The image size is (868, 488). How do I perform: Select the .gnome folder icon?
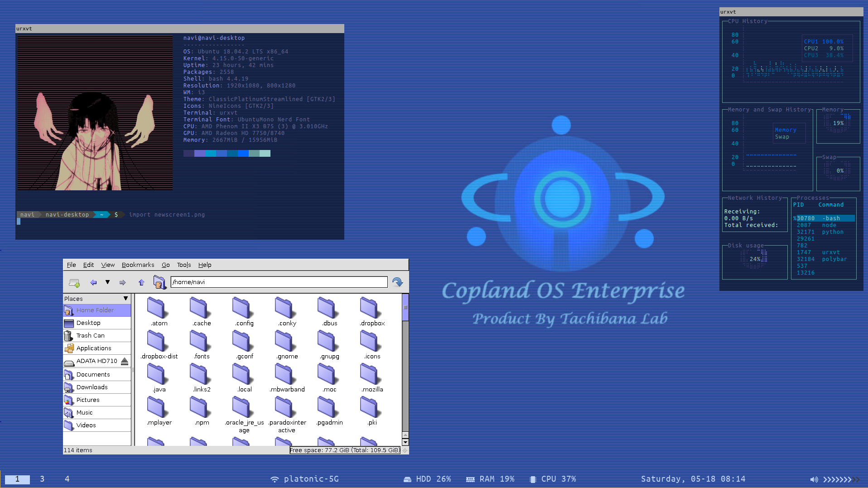point(286,341)
